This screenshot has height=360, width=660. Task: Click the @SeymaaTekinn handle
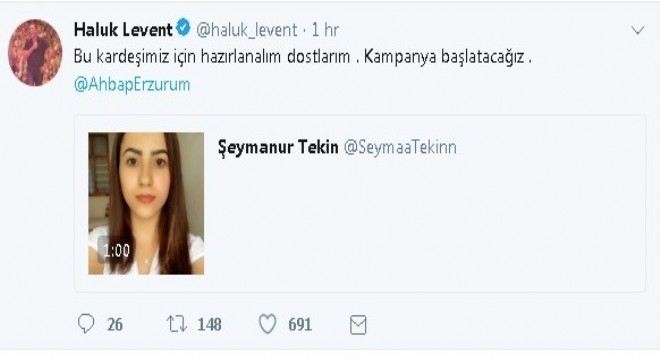pyautogui.click(x=400, y=147)
